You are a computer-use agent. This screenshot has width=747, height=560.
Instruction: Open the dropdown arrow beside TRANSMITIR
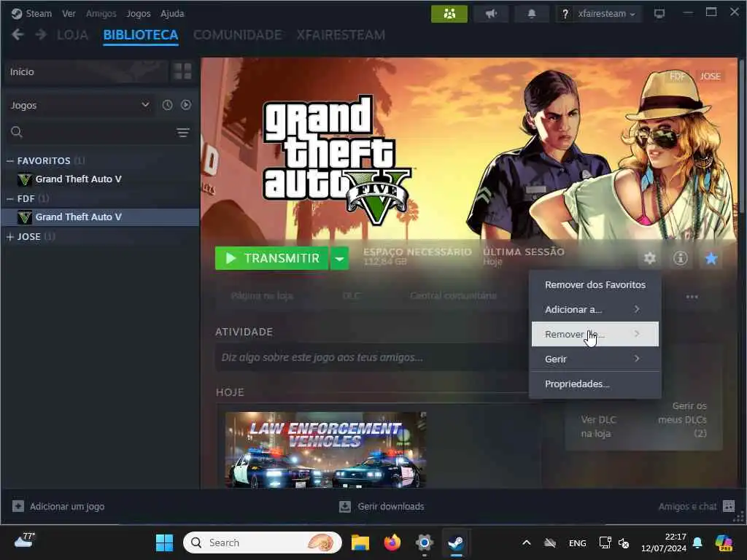pyautogui.click(x=339, y=259)
